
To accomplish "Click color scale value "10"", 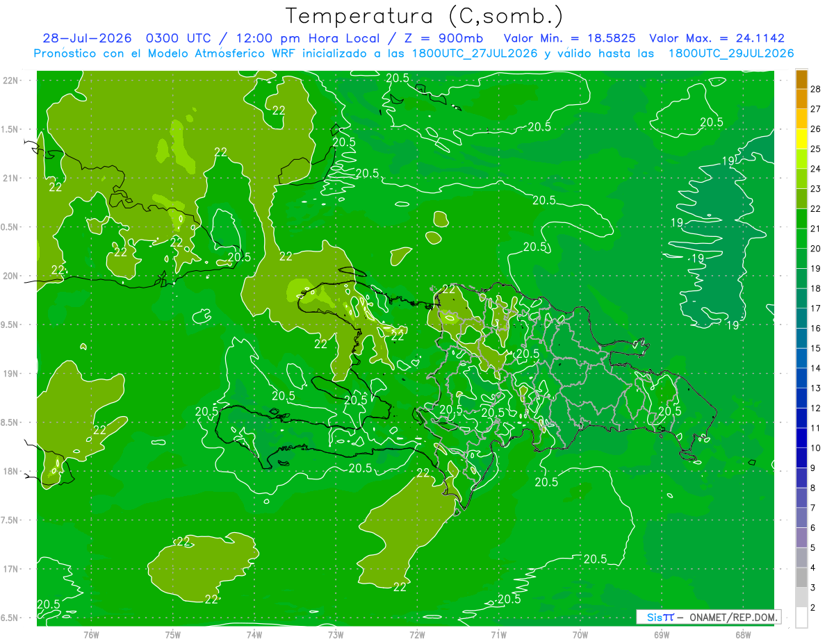I will click(816, 448).
